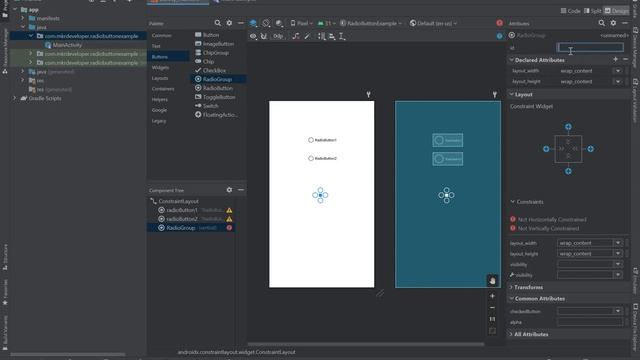Zoom in the design canvas
Image resolution: width=640 pixels, height=360 pixels.
click(x=492, y=296)
